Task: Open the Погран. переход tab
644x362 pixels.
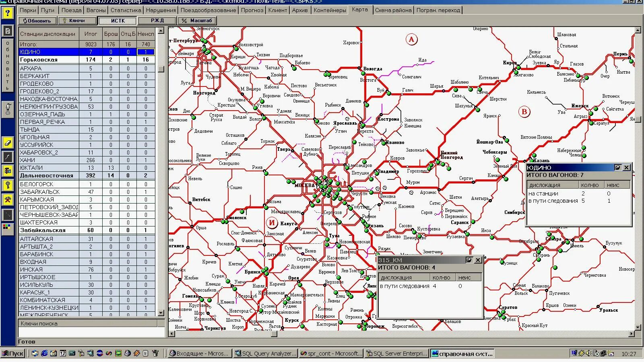Action: 438,10
